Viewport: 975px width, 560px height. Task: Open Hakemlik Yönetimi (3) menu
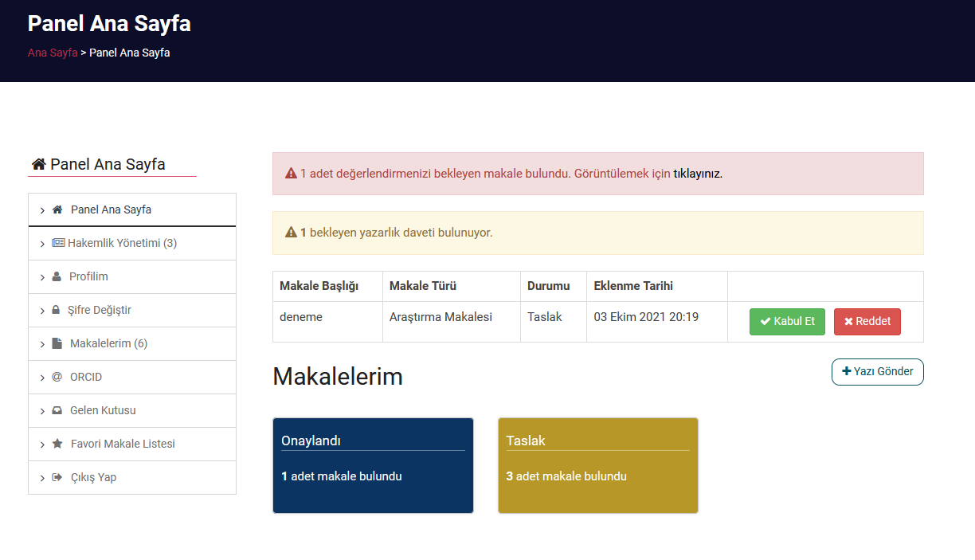[132, 243]
